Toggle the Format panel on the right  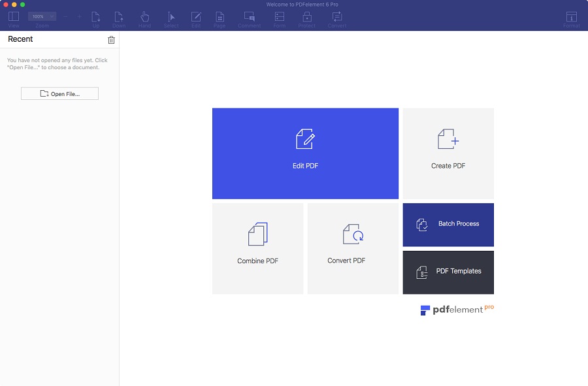pos(572,17)
